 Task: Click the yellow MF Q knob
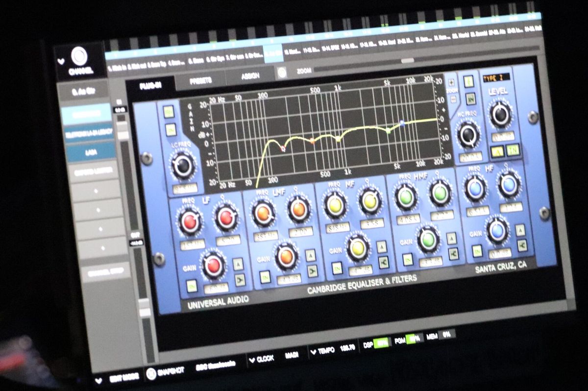pos(370,199)
